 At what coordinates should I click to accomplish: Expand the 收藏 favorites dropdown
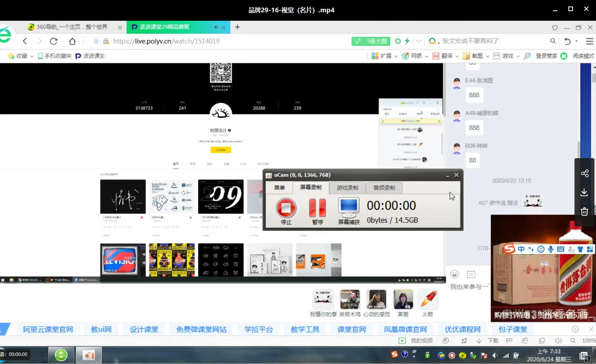coord(32,56)
